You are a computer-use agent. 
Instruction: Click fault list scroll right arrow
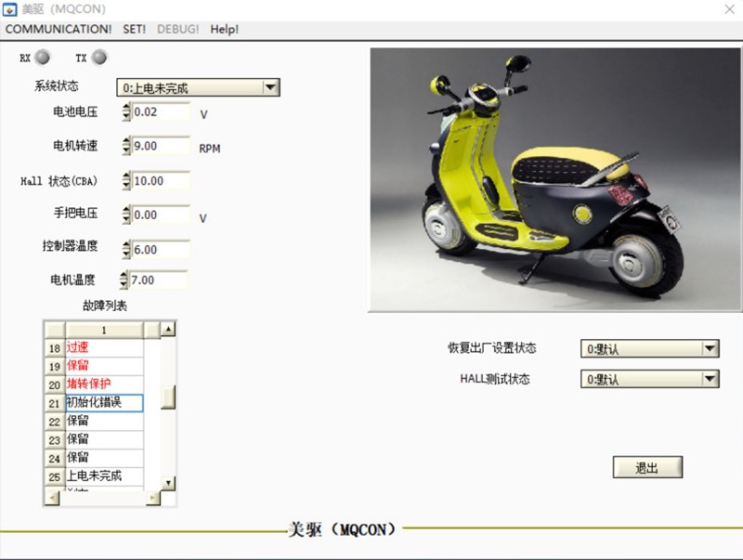[x=153, y=498]
